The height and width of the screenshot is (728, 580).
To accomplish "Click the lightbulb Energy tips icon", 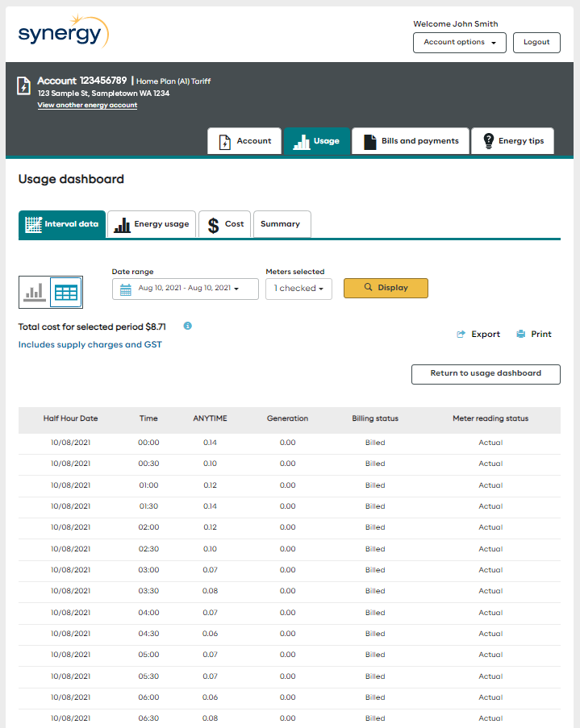I will coord(489,140).
